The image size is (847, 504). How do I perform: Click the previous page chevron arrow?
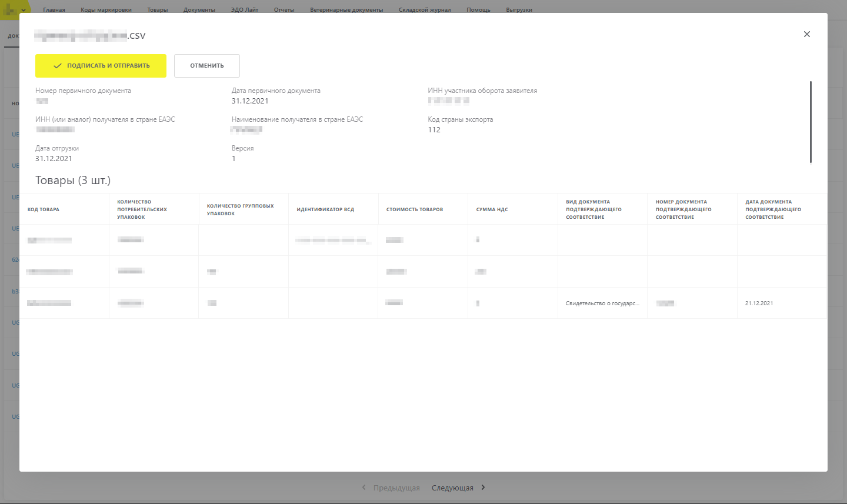[x=364, y=488]
